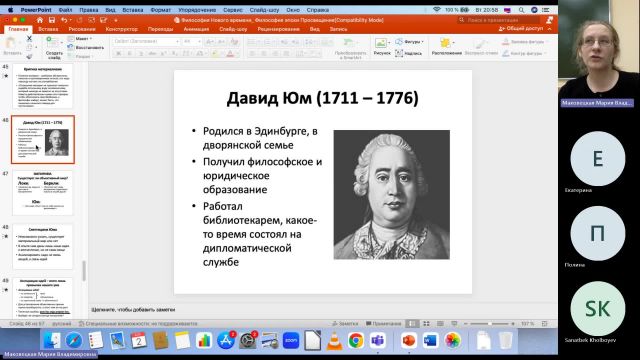Click the Рисунок picture icon
640x360 pixels.
(381, 43)
